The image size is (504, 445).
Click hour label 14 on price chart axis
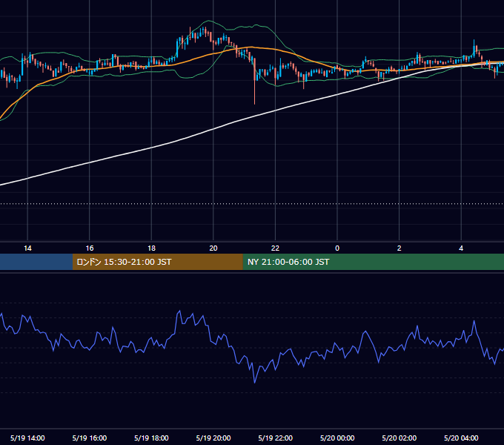[x=27, y=248]
